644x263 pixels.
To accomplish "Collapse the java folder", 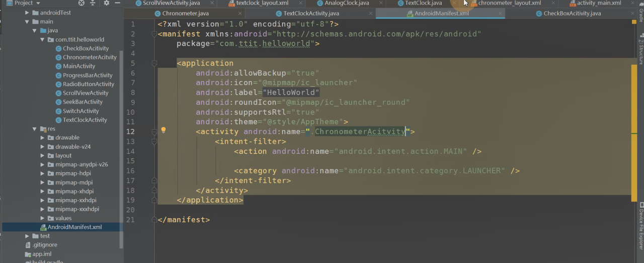I will tap(35, 31).
